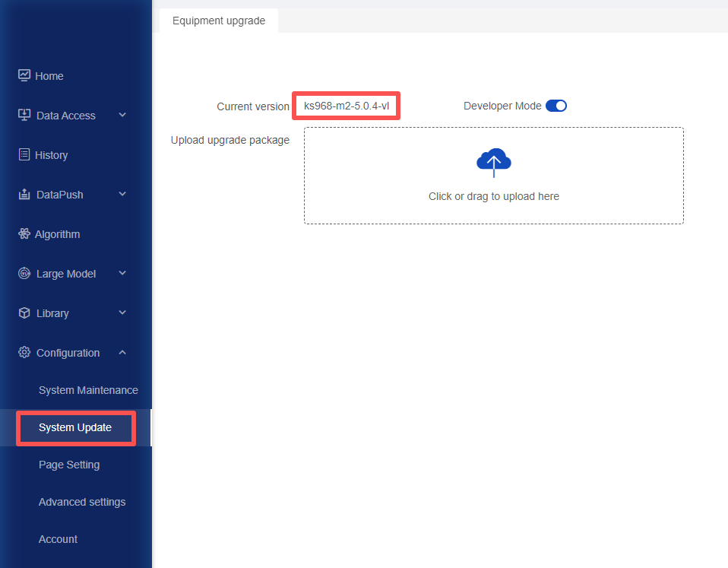
Task: Disable the Developer Mode switch
Action: (x=555, y=106)
